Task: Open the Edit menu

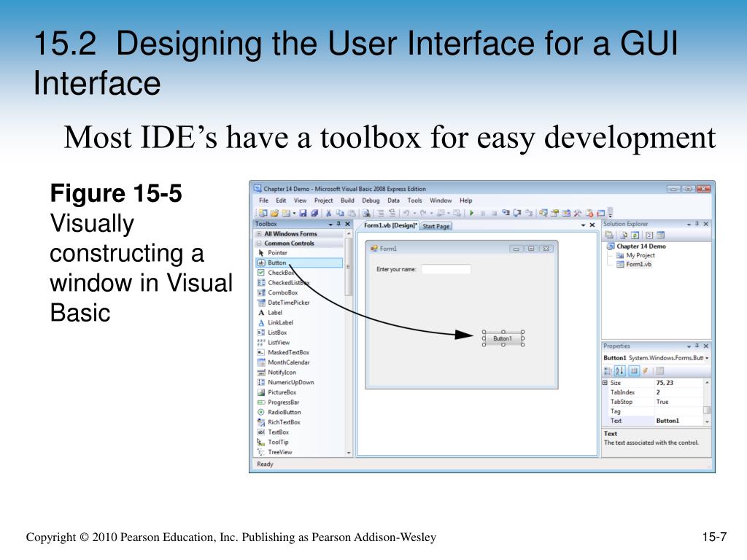Action: [x=281, y=201]
